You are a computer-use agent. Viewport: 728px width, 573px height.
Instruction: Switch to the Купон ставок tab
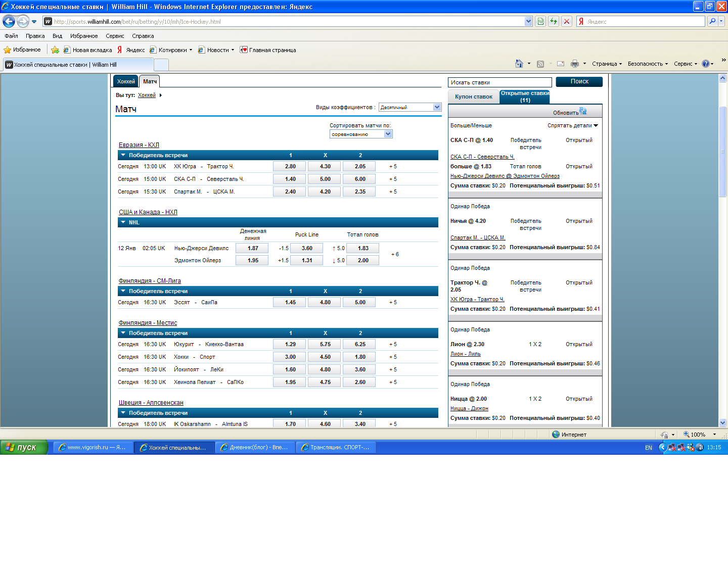[x=473, y=97]
